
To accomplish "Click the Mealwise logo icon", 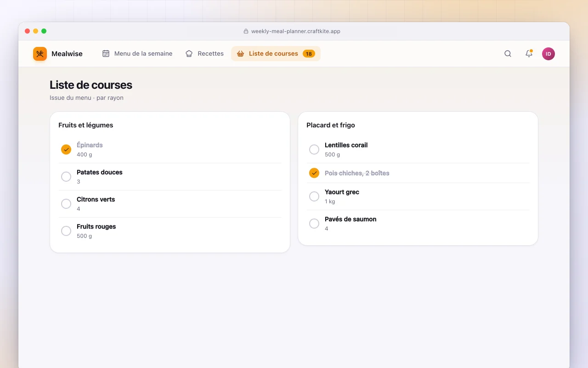I will click(40, 54).
